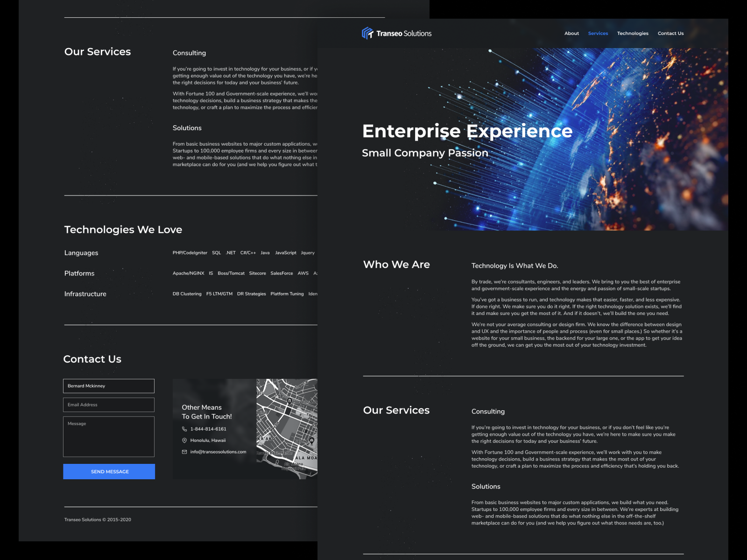
Task: Click the name field containing Bernard Mckinney
Action: click(109, 386)
